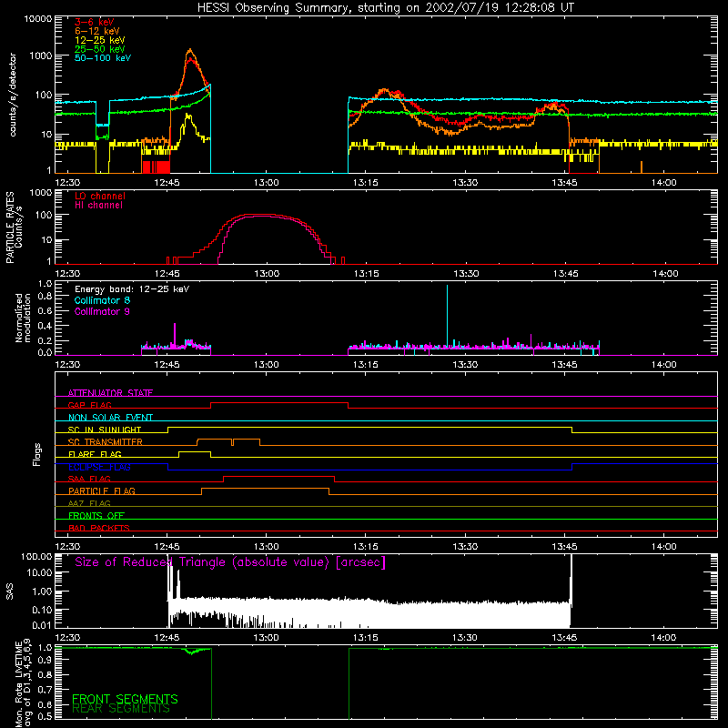Select the Collimator 9 legend label
This screenshot has width=728, height=728.
[x=102, y=311]
